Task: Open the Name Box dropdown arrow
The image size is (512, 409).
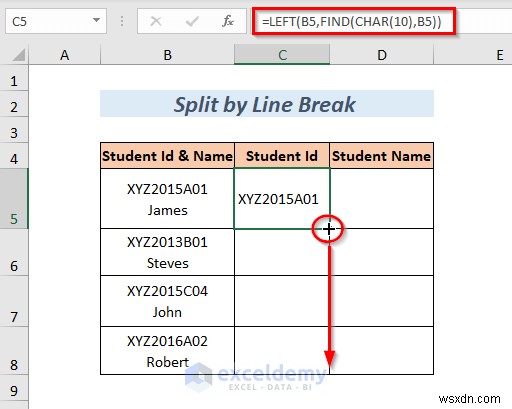Action: tap(96, 20)
